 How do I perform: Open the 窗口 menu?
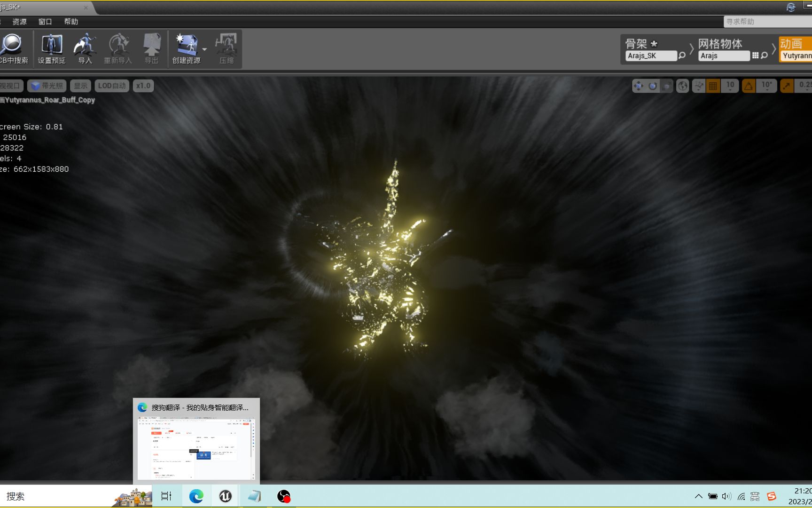(45, 22)
